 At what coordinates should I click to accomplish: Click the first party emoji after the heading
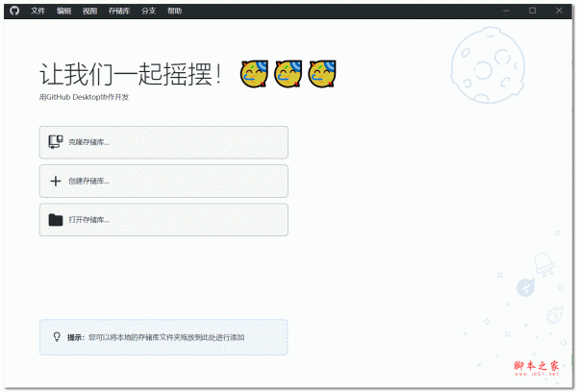(254, 73)
